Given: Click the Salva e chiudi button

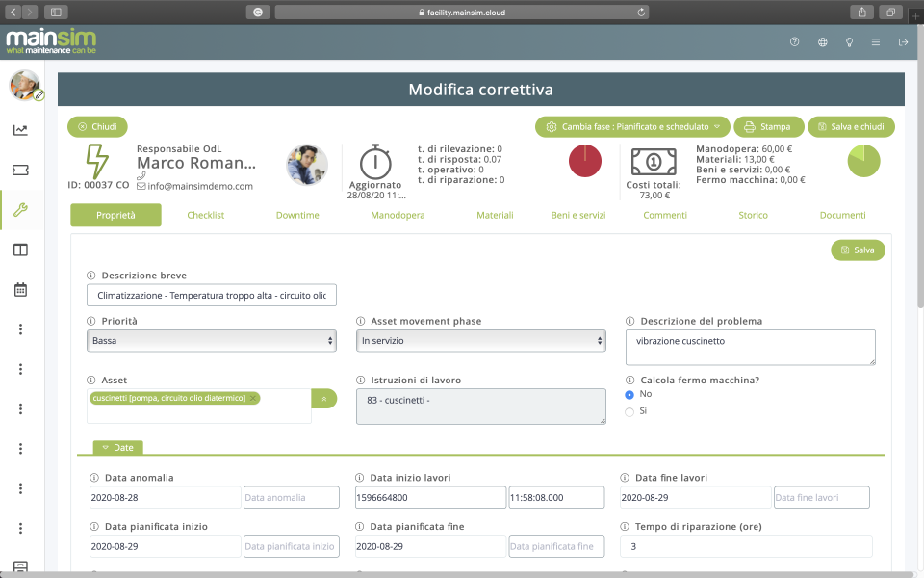Looking at the screenshot, I should (851, 127).
